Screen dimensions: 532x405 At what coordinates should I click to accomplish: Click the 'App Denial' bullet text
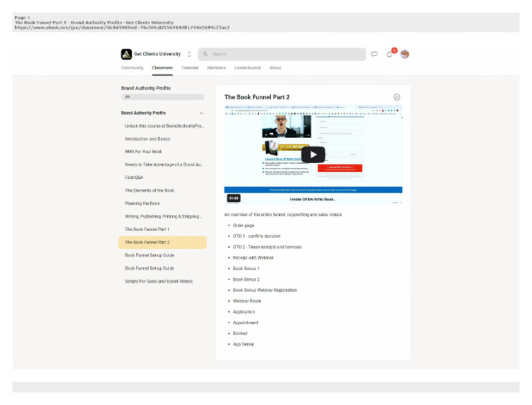click(243, 344)
